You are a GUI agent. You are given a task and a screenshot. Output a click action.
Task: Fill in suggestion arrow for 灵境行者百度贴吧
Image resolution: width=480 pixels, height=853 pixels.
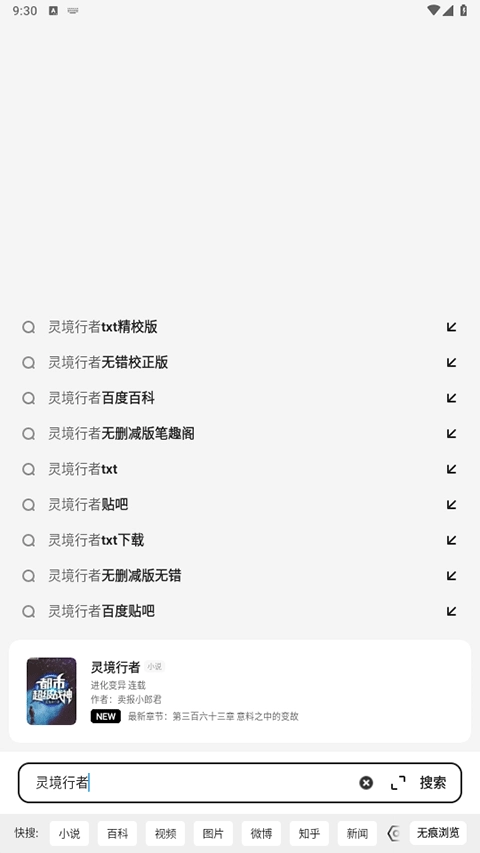coord(451,611)
